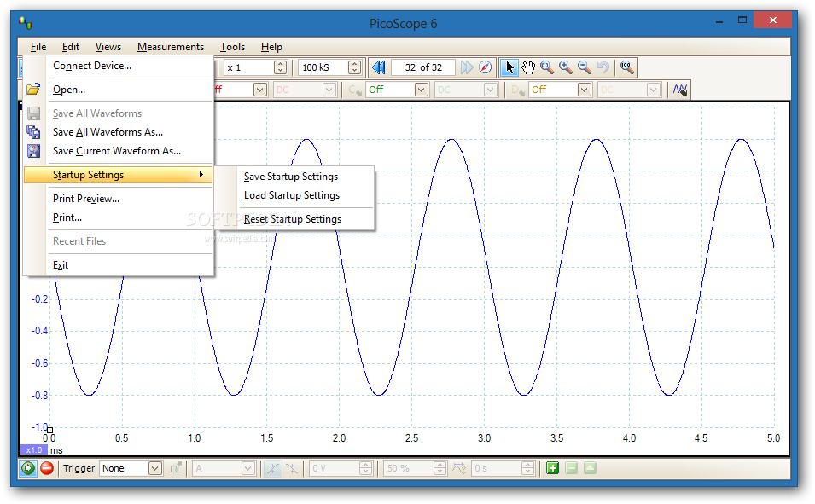Image resolution: width=815 pixels, height=504 pixels.
Task: Click the zoom to full view icon
Action: (x=626, y=67)
